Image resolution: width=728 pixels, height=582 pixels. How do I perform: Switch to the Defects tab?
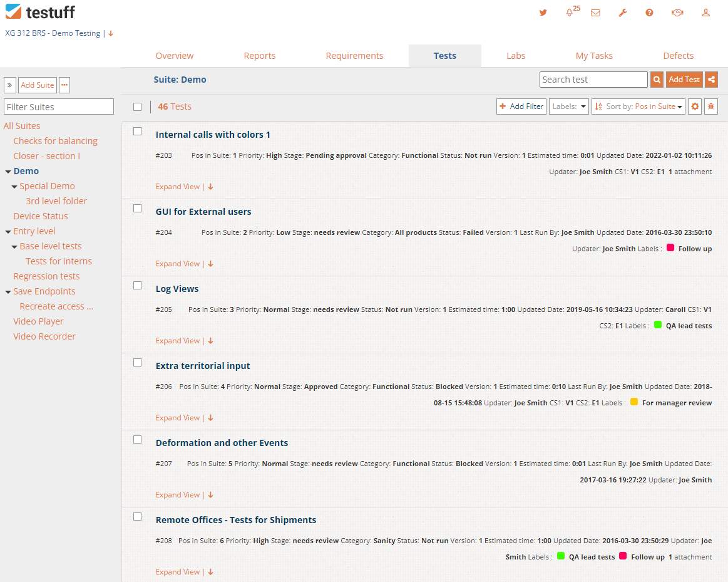point(679,56)
